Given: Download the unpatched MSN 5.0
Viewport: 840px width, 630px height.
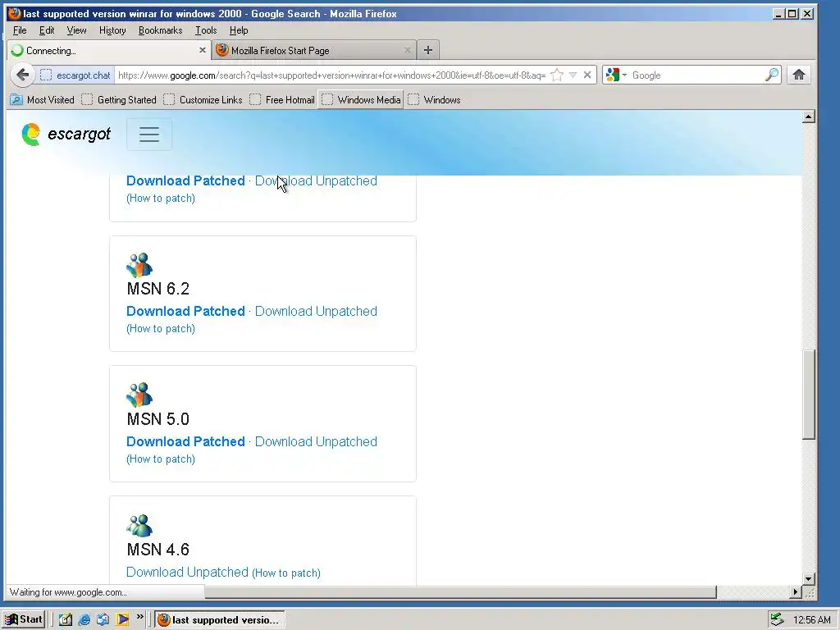Looking at the screenshot, I should point(316,441).
